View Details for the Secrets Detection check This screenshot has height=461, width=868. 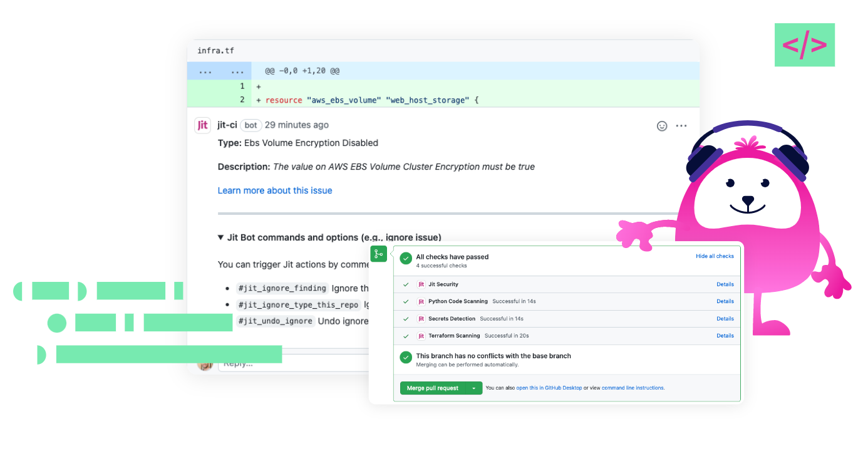tap(725, 319)
